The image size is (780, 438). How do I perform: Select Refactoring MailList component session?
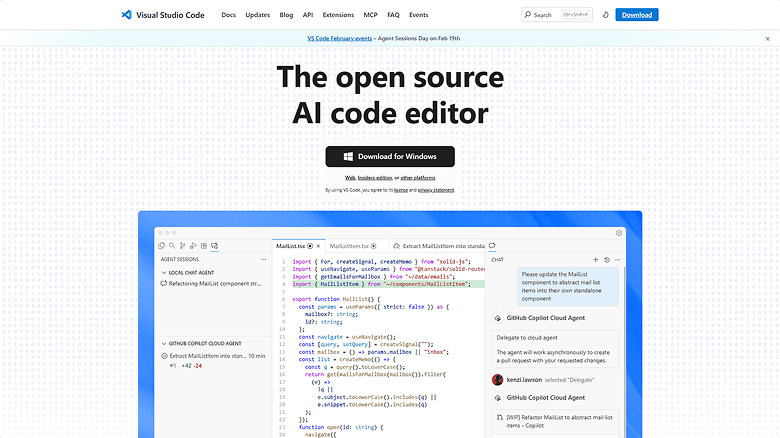tap(211, 284)
